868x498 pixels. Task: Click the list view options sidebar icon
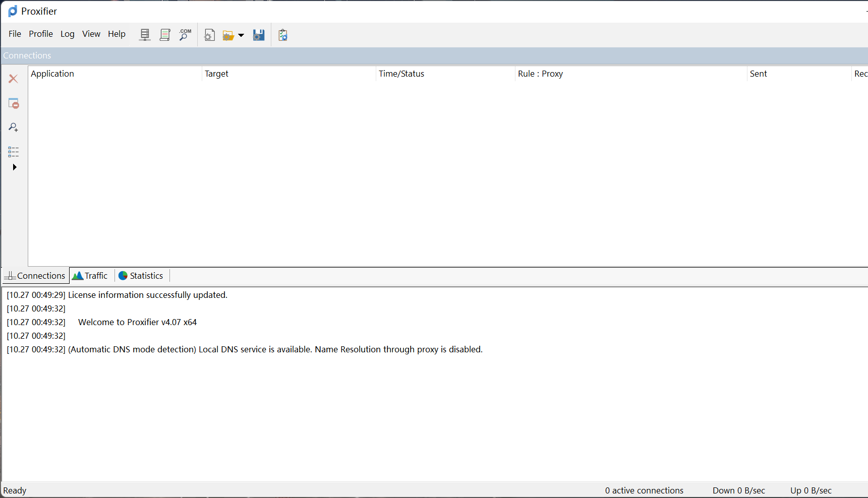pos(14,152)
